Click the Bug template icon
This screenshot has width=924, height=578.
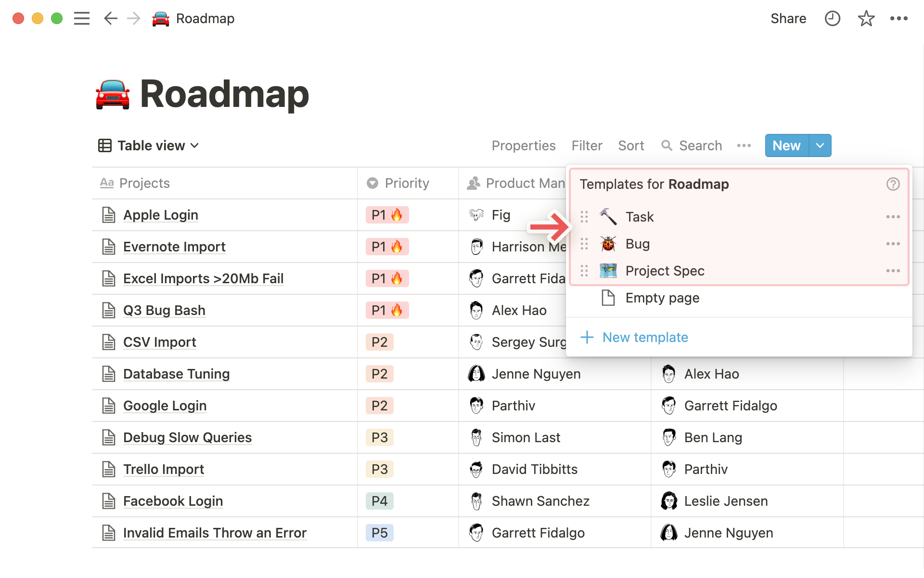point(607,243)
